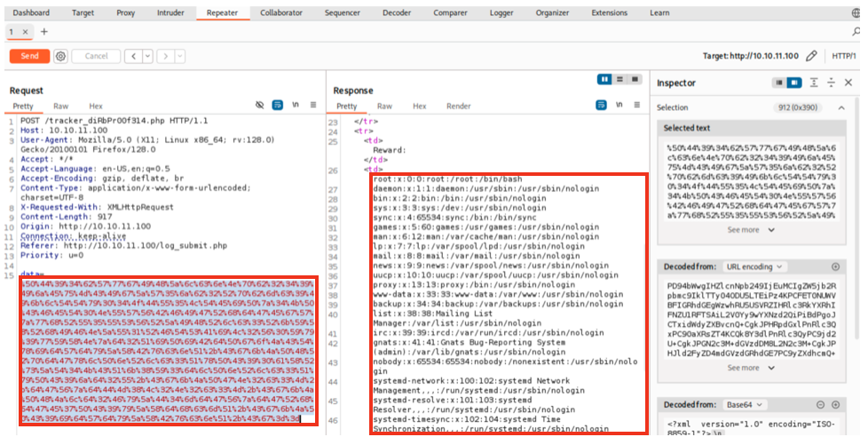Select Request Raw view tab
This screenshot has height=445, width=868.
61,106
